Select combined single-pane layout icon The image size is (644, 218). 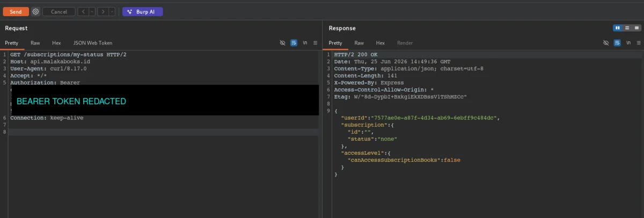[x=636, y=28]
